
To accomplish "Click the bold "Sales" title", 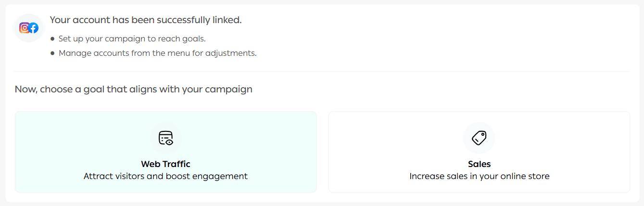I will click(x=479, y=164).
